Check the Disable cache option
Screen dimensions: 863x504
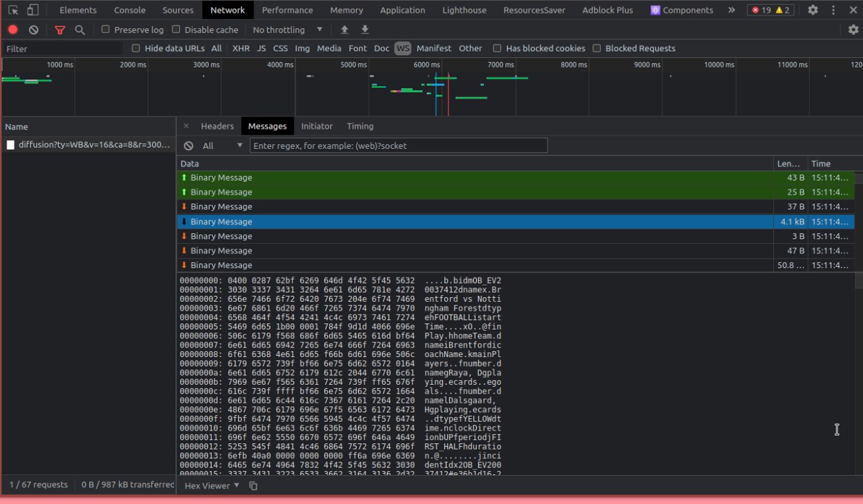pos(177,30)
